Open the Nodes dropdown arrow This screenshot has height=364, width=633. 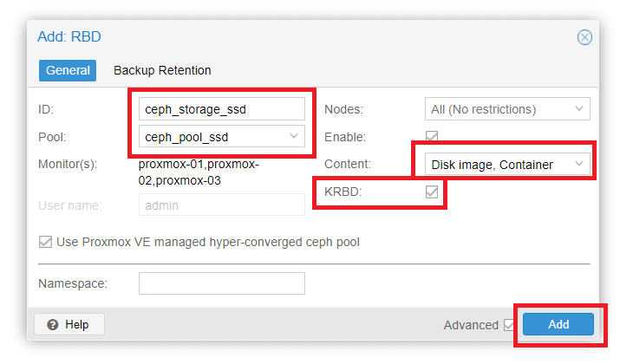point(578,109)
